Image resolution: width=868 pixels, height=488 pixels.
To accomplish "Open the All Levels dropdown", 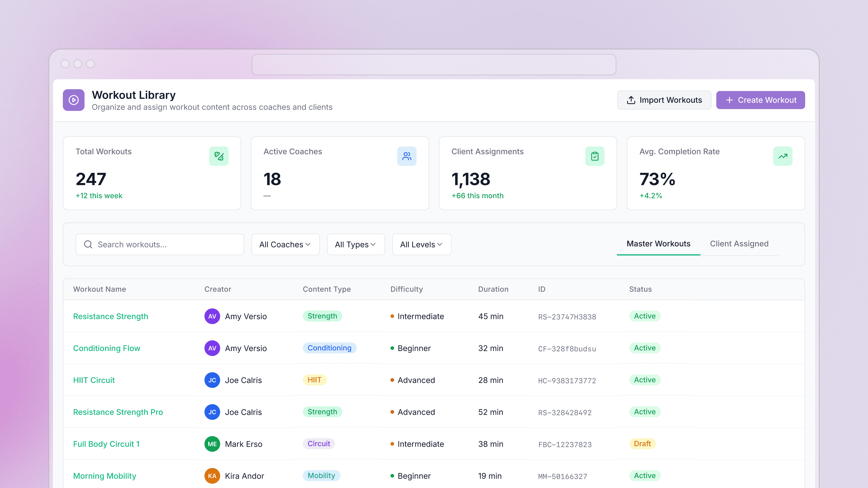I will pos(422,244).
